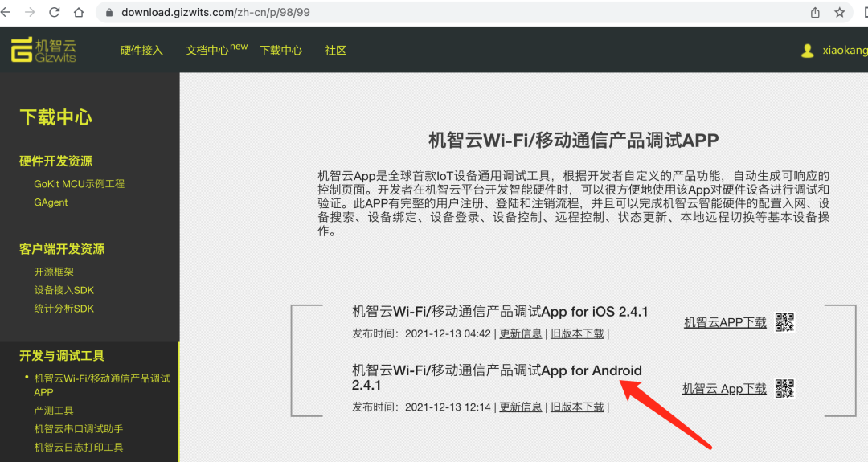Open 机智云日志打印工具 in the sidebar

(x=79, y=447)
